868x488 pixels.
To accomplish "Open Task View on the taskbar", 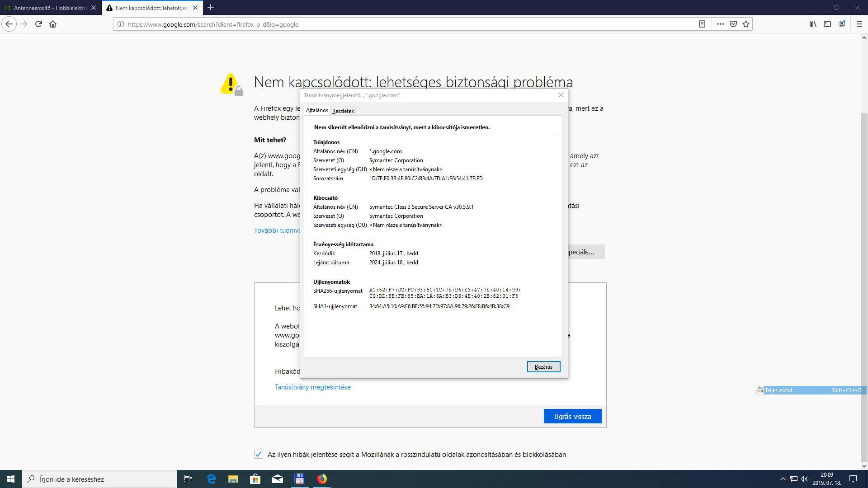I will pos(188,479).
